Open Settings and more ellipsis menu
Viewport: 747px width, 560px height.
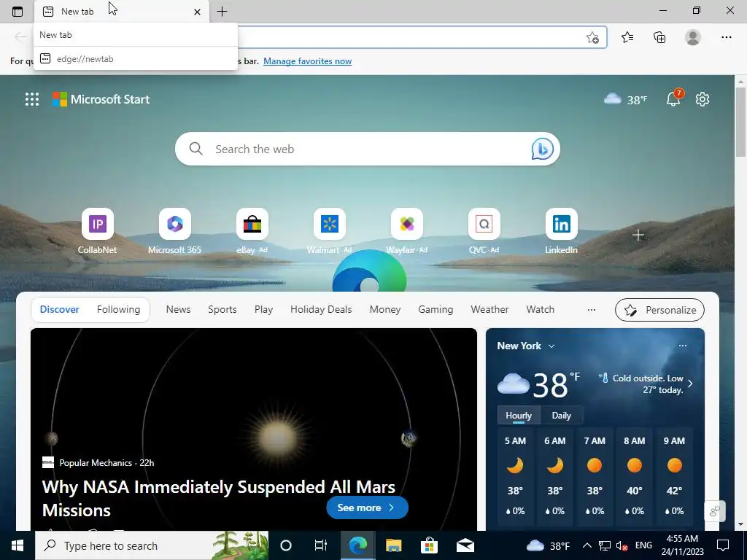726,37
